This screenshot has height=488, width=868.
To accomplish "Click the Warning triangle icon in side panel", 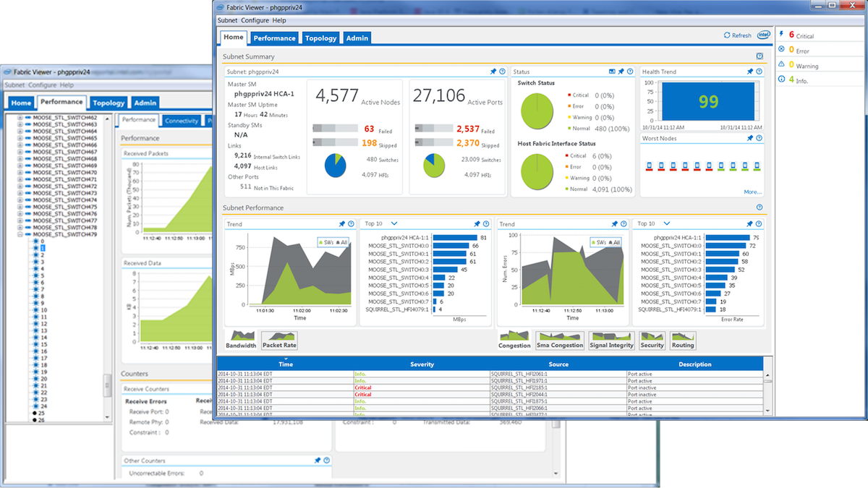I will pos(781,64).
